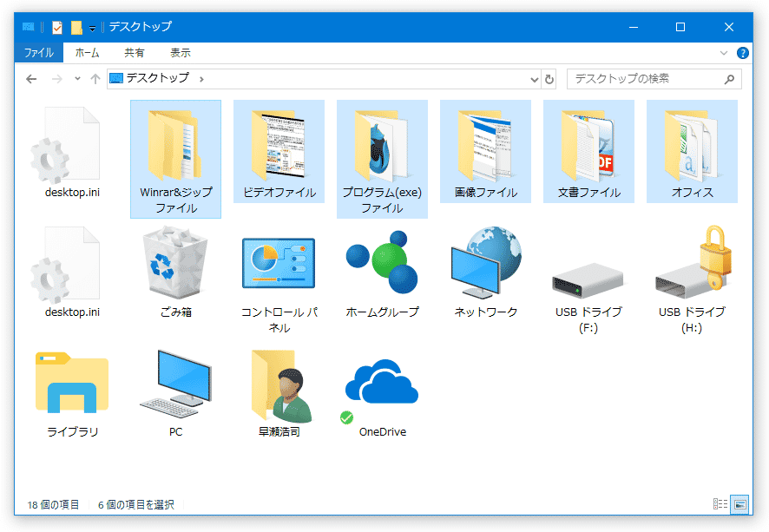Open the 共有 ribbon tab
Screen dimensions: 769x532
point(135,53)
